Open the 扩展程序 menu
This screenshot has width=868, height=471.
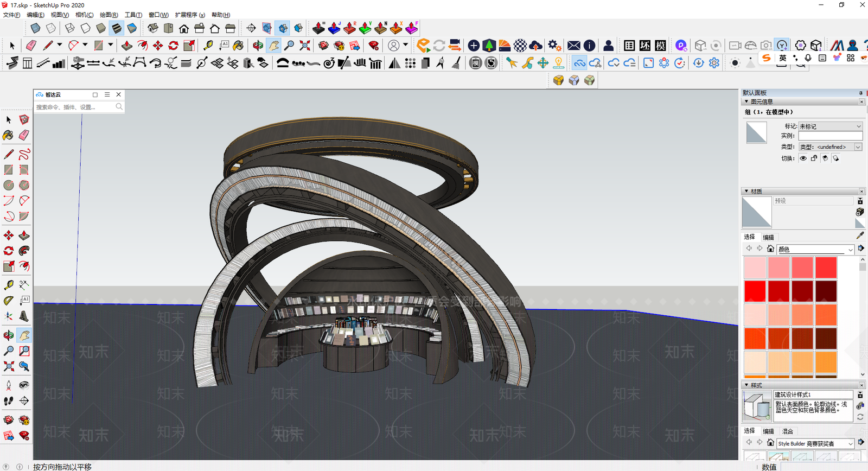190,15
